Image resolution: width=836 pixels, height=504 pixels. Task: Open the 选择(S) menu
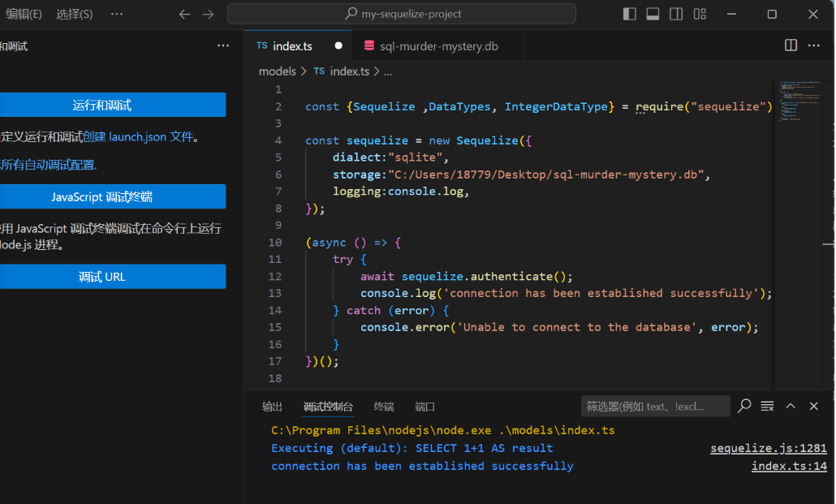point(75,14)
